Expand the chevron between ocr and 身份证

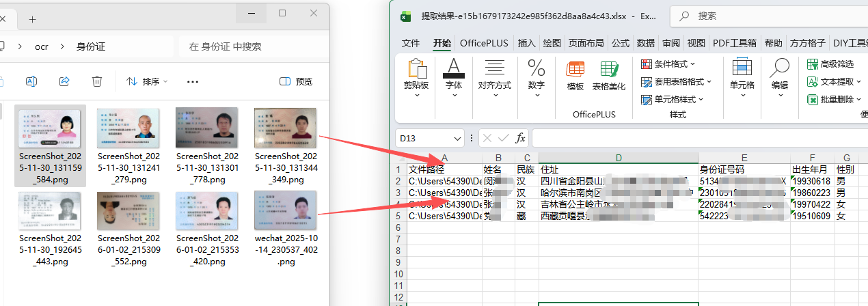tap(62, 46)
